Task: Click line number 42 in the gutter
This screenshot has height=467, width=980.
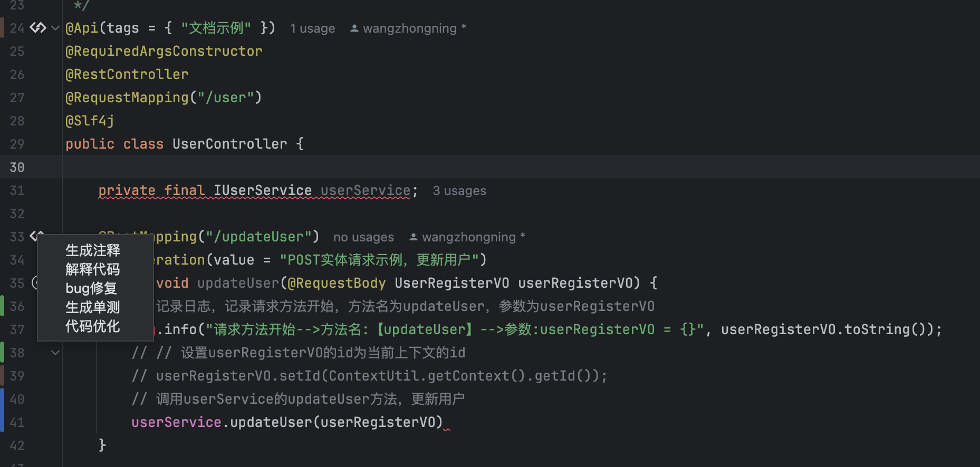Action: pyautogui.click(x=17, y=446)
